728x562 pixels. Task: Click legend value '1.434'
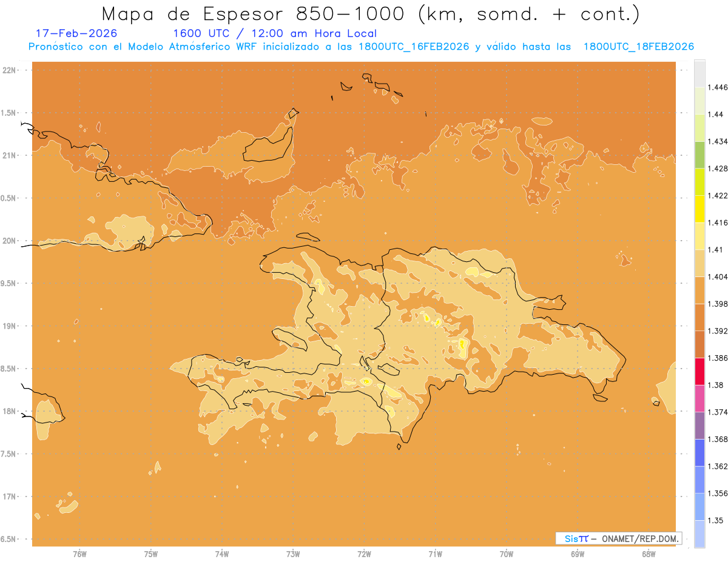point(719,141)
